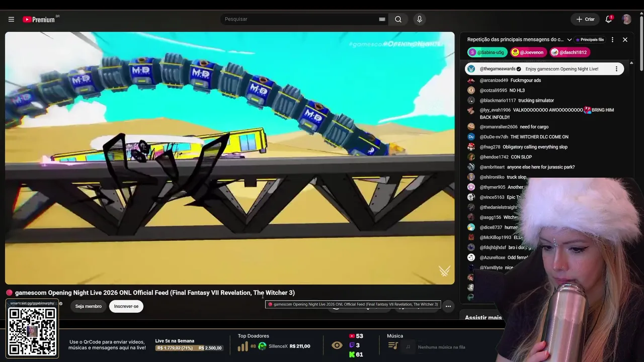Click the avatar next to @McKillop1993
Viewport: 644px width, 362px height.
click(x=471, y=237)
